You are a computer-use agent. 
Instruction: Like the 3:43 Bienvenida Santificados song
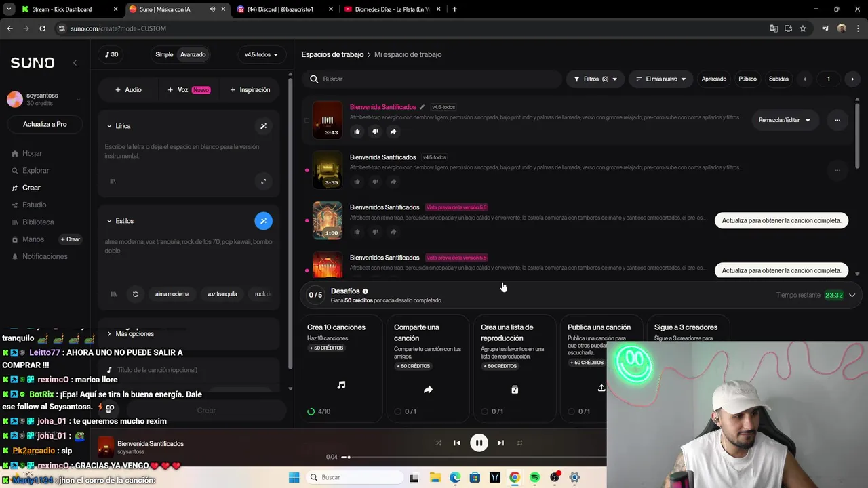pos(357,131)
